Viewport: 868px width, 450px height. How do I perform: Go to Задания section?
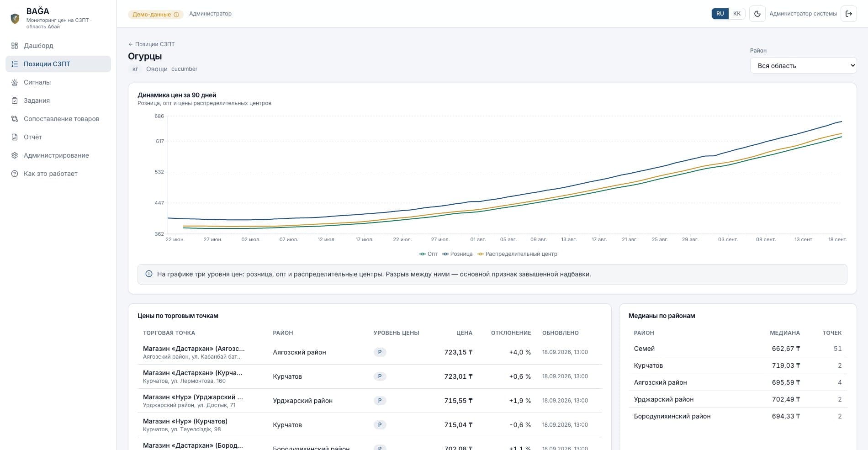(58, 101)
